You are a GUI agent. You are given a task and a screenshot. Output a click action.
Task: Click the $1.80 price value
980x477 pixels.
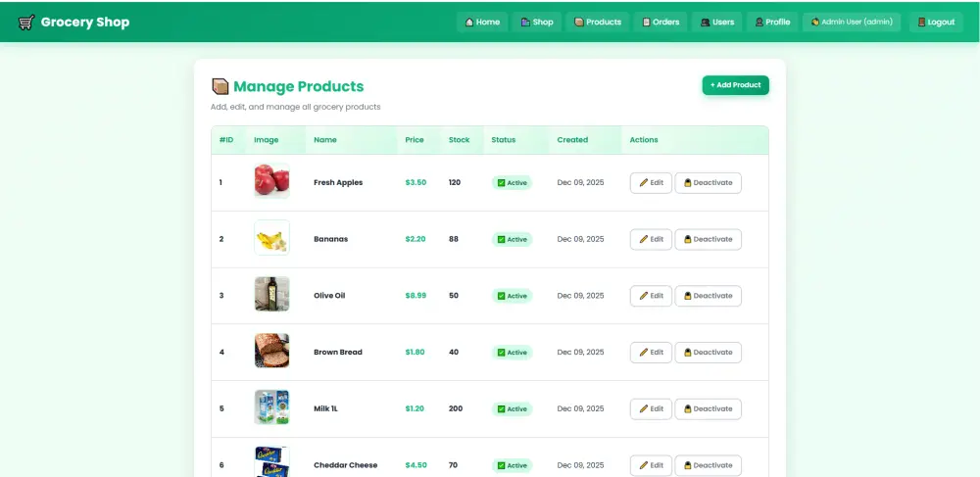415,352
